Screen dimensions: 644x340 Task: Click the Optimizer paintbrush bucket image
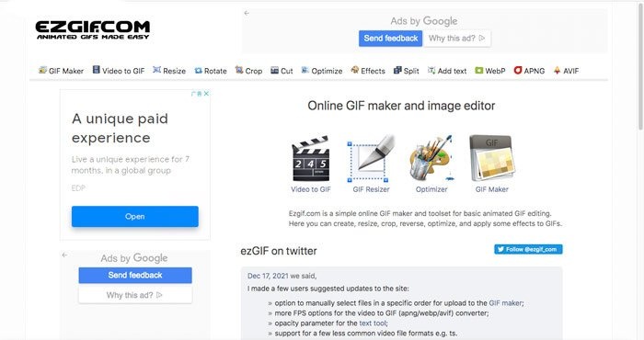(431, 159)
